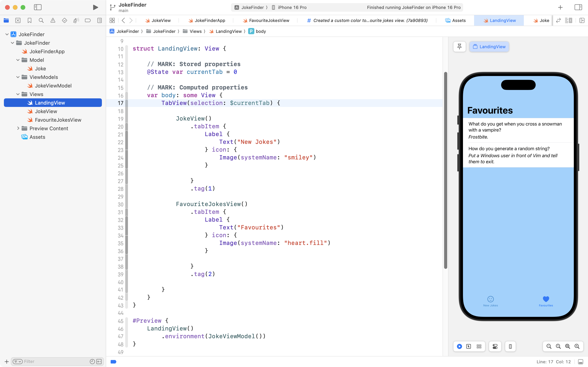Viewport: 588px width, 367px height.
Task: Zoom in the preview canvas
Action: [x=577, y=346]
